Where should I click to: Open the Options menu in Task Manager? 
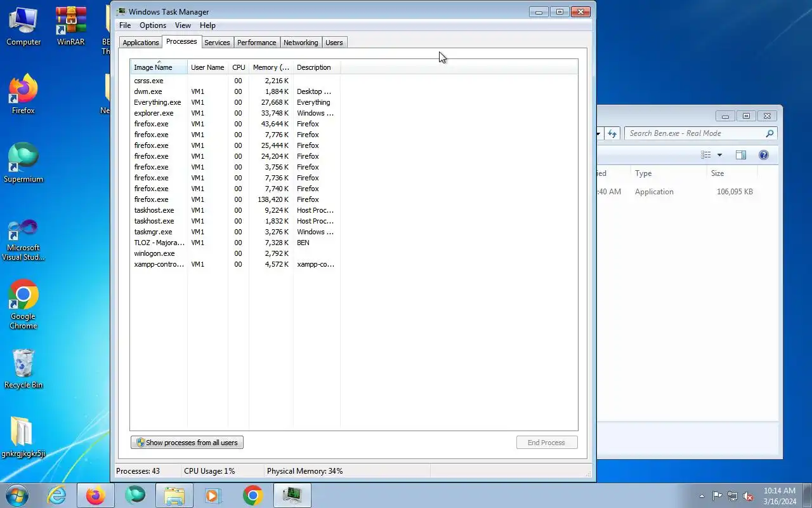pos(153,25)
